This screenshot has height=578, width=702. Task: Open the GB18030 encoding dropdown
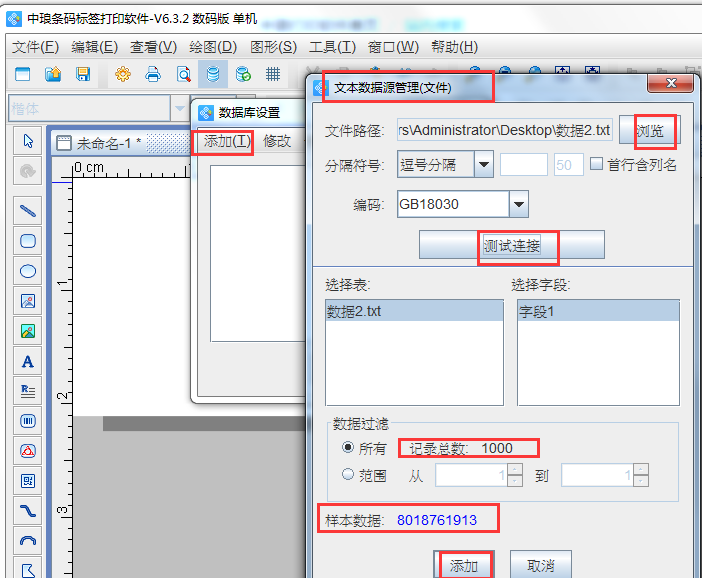coord(518,205)
